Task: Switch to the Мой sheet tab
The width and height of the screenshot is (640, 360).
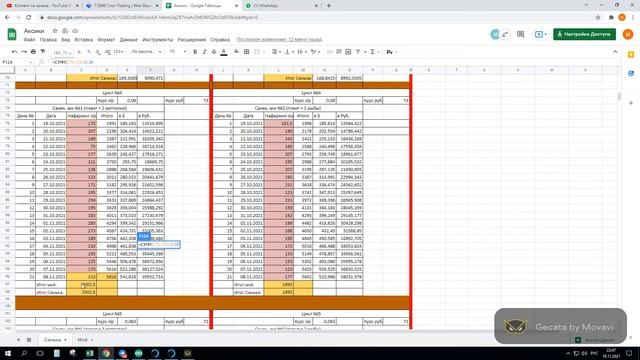Action: (85, 340)
